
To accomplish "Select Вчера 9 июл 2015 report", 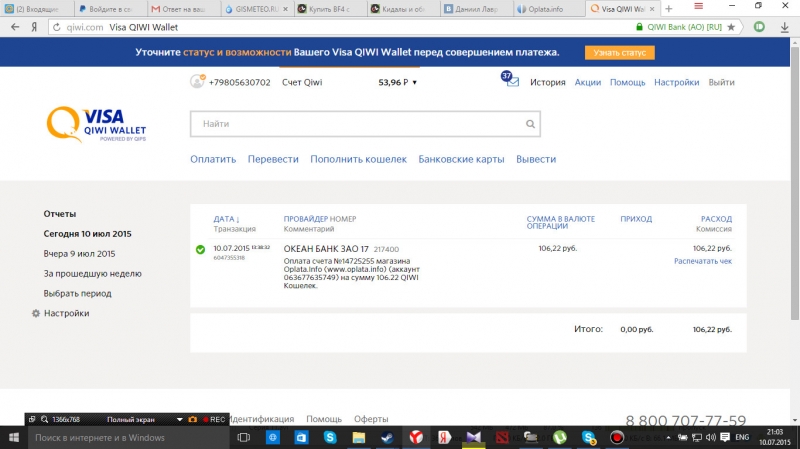I will point(79,254).
